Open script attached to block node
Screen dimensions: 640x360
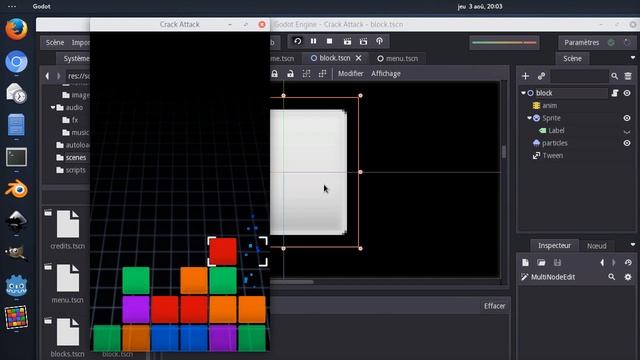615,93
